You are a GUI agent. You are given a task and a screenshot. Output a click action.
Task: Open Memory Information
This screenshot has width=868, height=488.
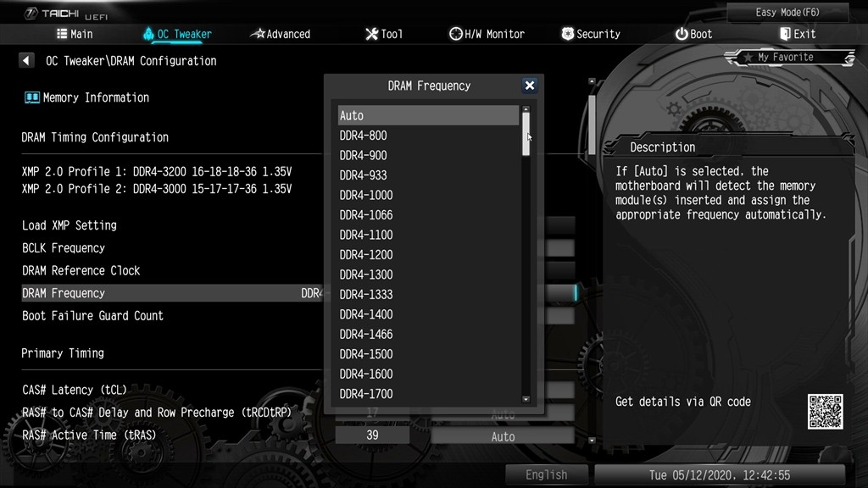(87, 98)
